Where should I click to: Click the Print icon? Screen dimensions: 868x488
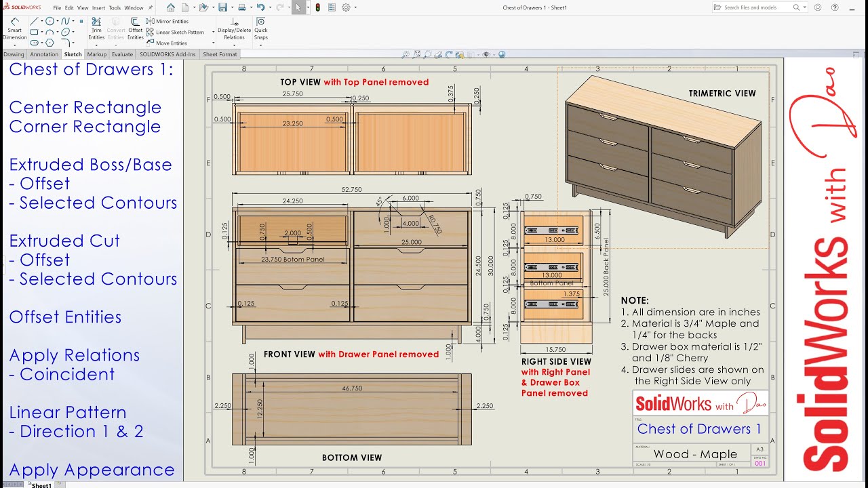tap(241, 7)
